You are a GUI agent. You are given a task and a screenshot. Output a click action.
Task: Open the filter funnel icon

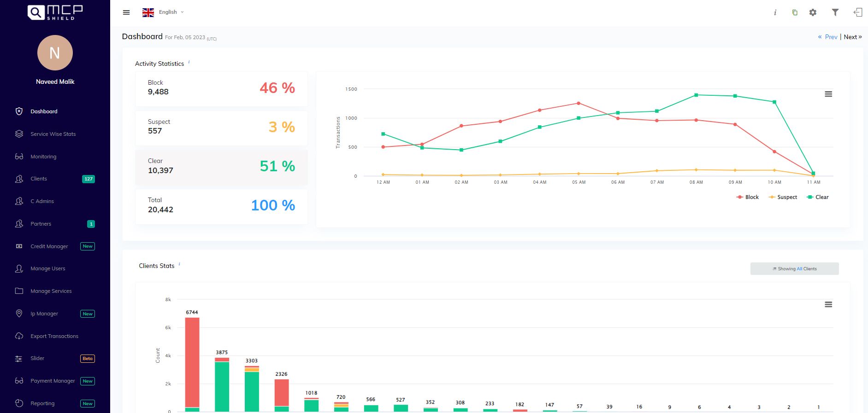pos(835,12)
